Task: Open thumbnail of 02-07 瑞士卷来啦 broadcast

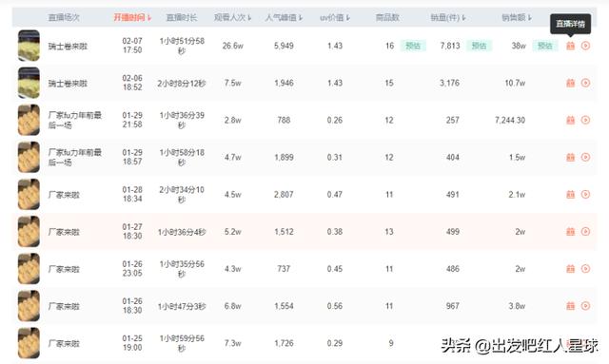Action: (x=29, y=46)
